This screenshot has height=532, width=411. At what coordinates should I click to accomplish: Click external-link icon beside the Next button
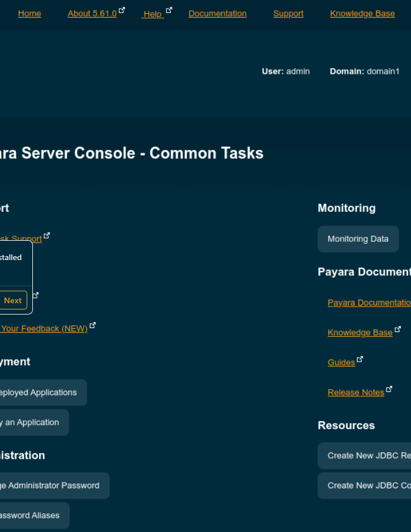(x=36, y=295)
